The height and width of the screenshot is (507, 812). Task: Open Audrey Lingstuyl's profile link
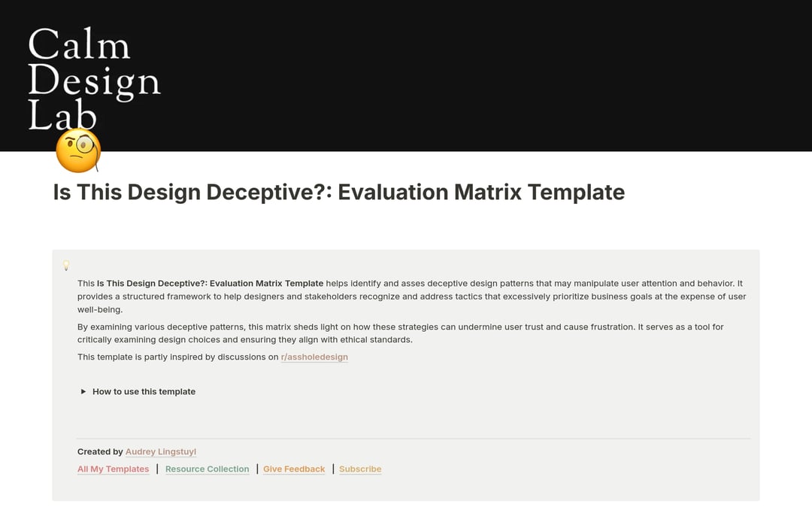(160, 451)
